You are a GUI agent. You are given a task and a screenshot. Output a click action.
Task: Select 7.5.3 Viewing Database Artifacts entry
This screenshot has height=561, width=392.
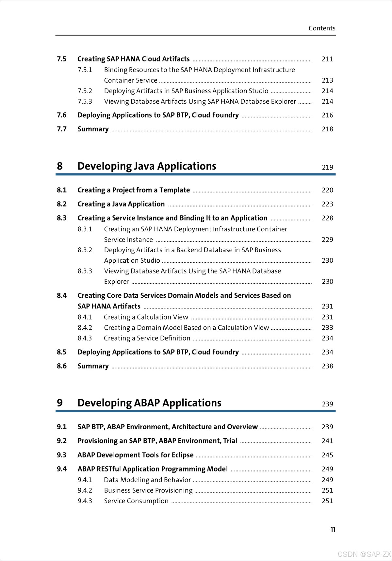[200, 102]
